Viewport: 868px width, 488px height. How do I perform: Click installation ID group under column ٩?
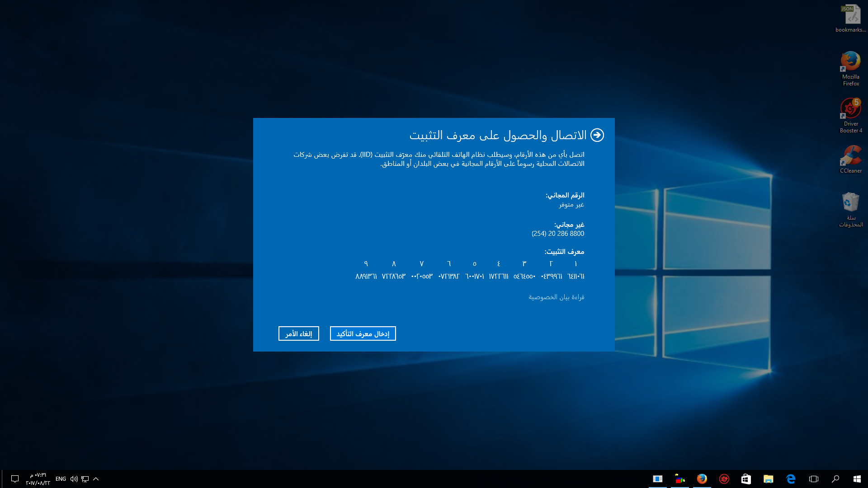coord(366,277)
